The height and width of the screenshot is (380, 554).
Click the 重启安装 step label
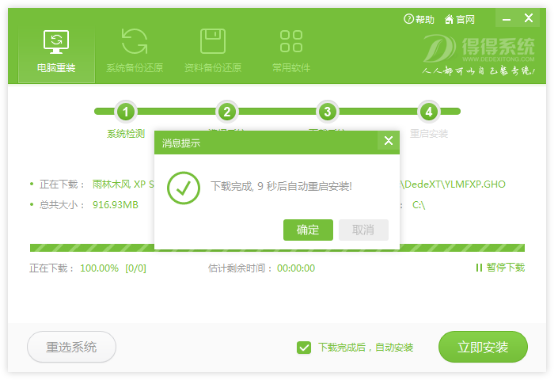(x=429, y=134)
